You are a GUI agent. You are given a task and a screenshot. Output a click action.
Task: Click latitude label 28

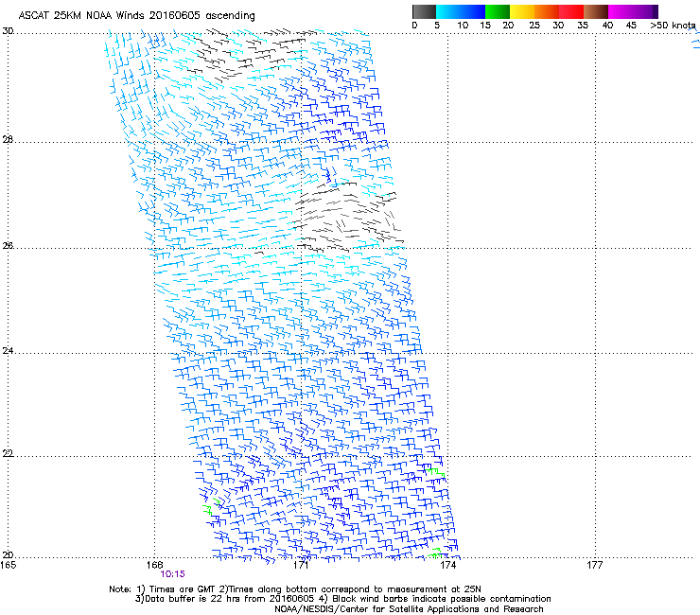click(8, 139)
